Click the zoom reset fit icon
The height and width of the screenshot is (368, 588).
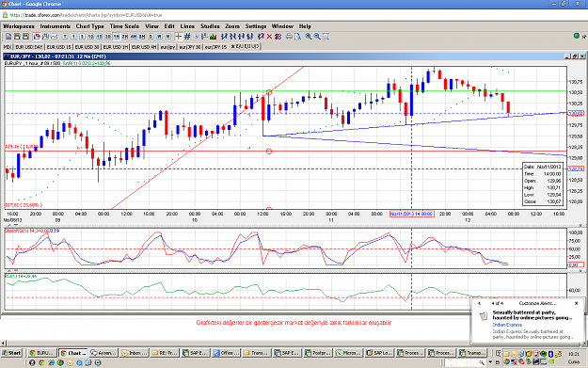(x=326, y=37)
